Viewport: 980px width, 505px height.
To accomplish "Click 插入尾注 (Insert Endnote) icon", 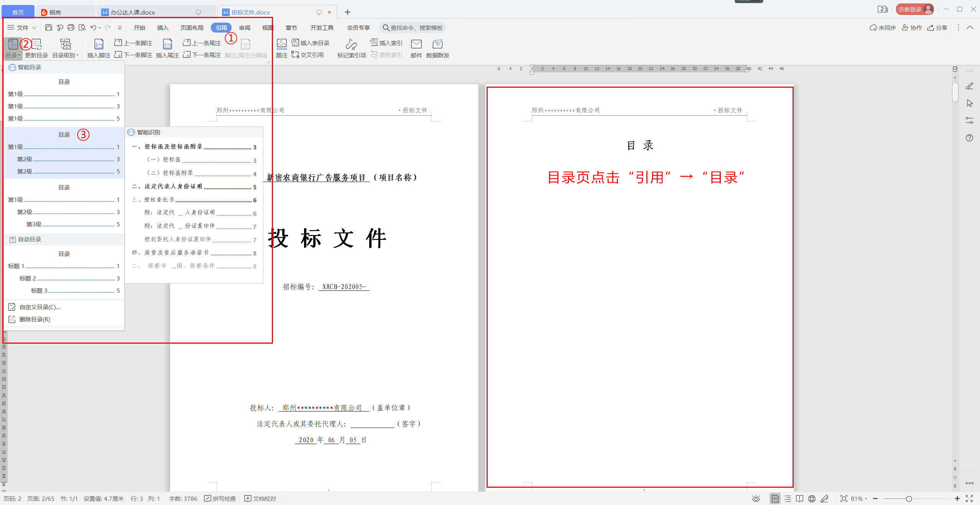I will (168, 49).
